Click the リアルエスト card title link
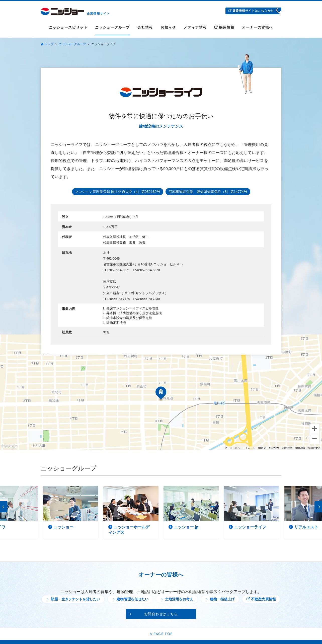The image size is (322, 644). click(x=306, y=527)
